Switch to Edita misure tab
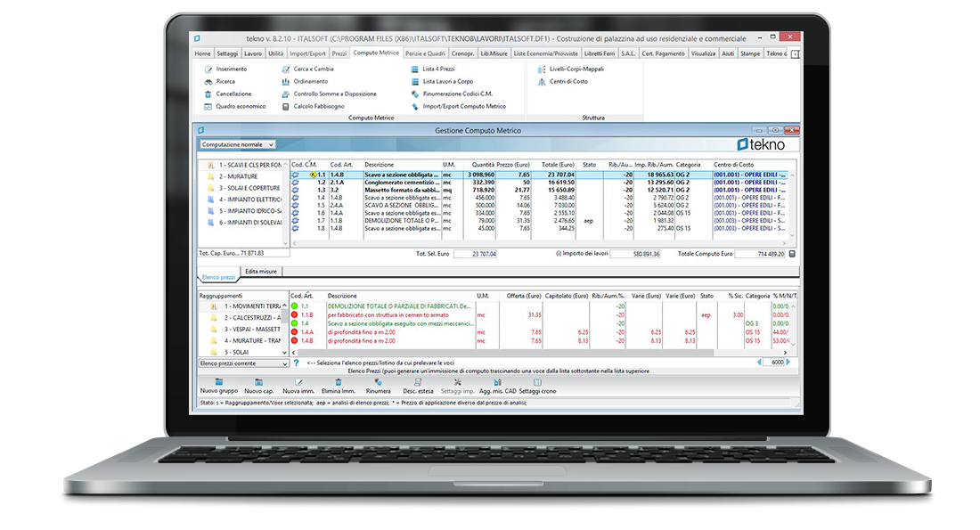 (x=261, y=272)
